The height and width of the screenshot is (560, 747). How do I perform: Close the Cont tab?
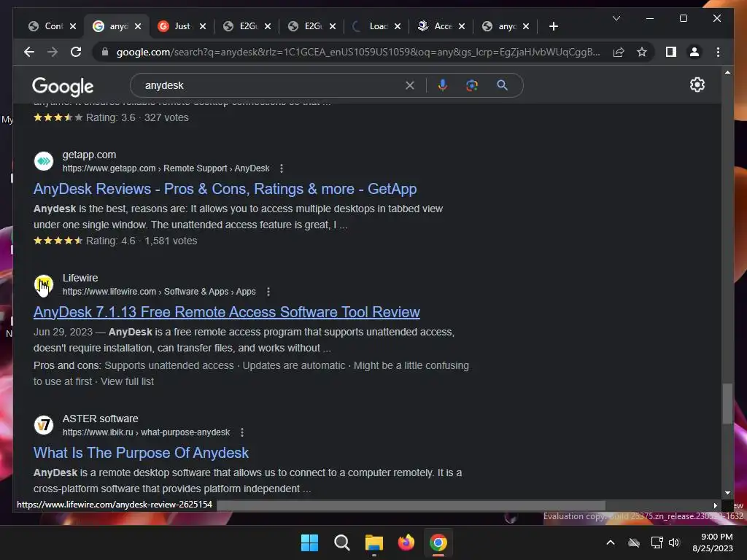click(x=72, y=26)
